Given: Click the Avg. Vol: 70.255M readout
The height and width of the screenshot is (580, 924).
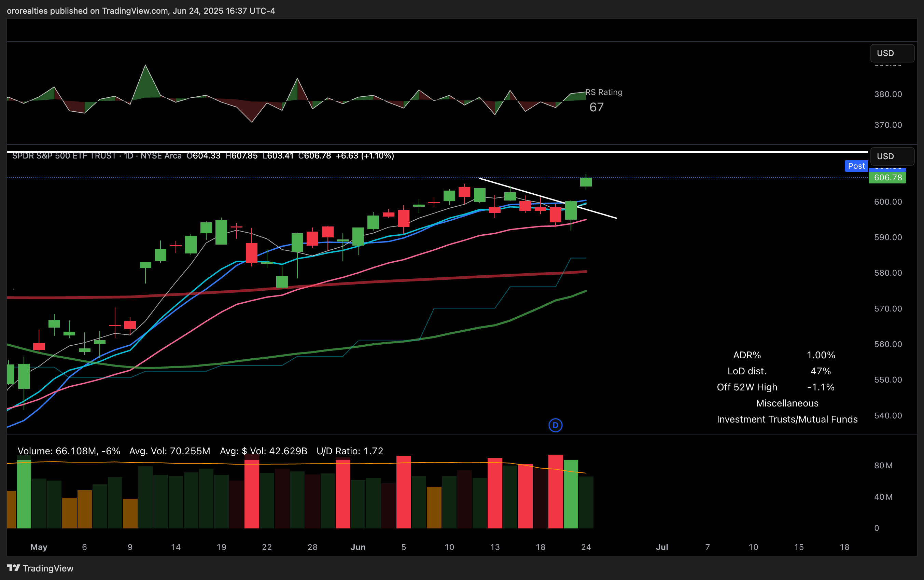Looking at the screenshot, I should click(x=170, y=451).
